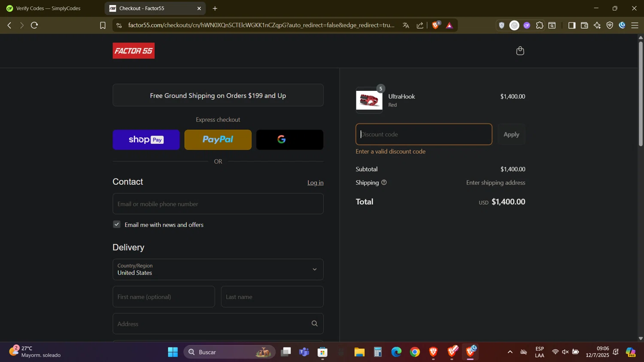Reload the checkout page

[35, 25]
